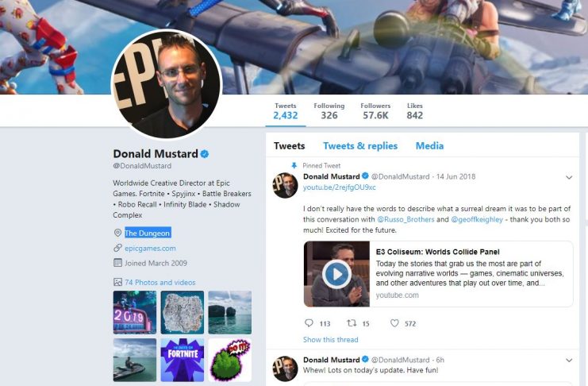588x386 pixels.
Task: Click the photo icon next to 74 Photos and videos
Action: (x=117, y=282)
